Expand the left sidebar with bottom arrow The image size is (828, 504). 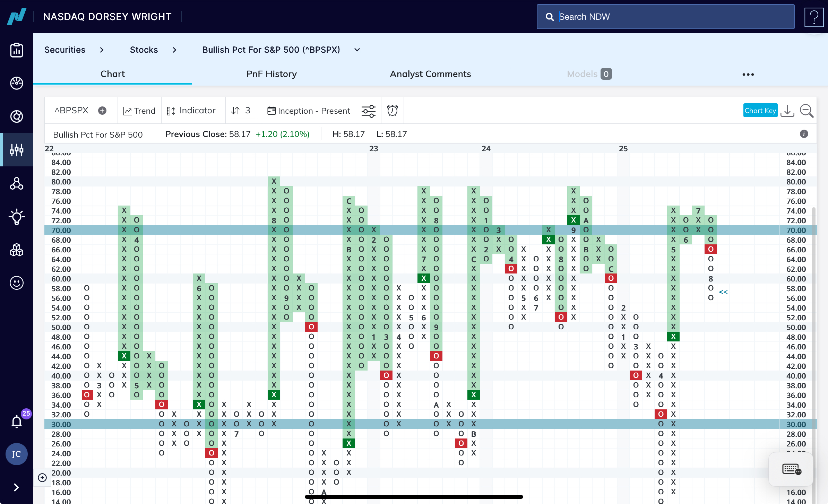tap(16, 487)
